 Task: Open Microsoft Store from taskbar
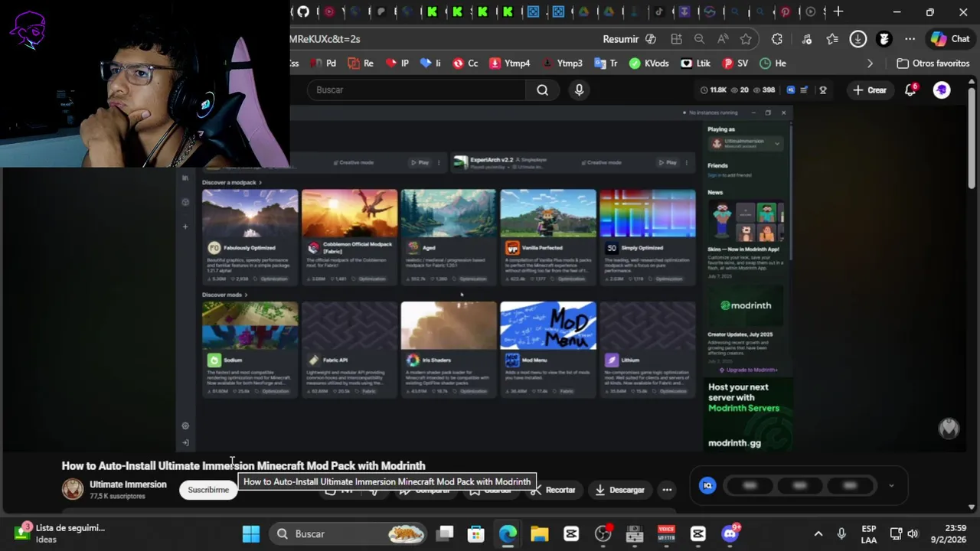tap(476, 534)
